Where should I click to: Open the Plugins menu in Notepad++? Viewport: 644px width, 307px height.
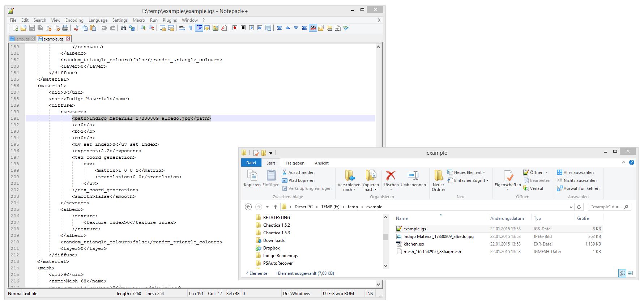[170, 20]
